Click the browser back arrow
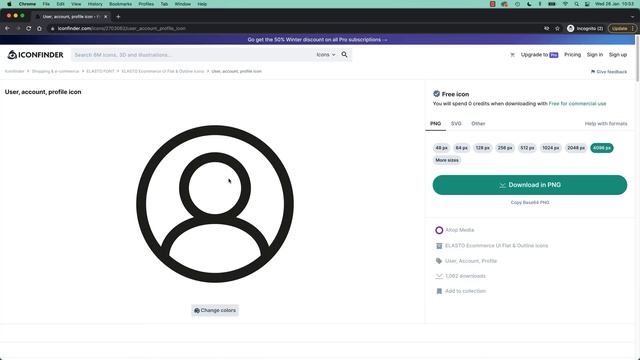Image resolution: width=640 pixels, height=360 pixels. click(7, 29)
